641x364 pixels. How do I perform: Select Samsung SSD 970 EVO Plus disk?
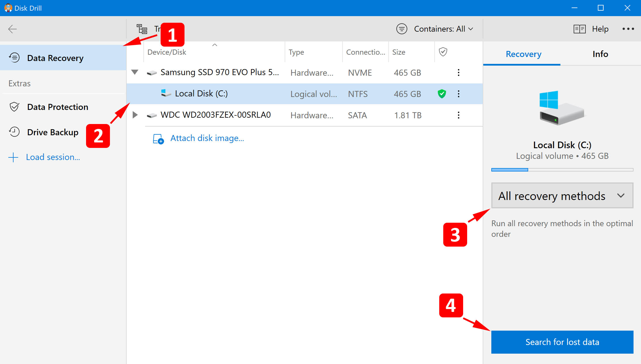pos(305,73)
